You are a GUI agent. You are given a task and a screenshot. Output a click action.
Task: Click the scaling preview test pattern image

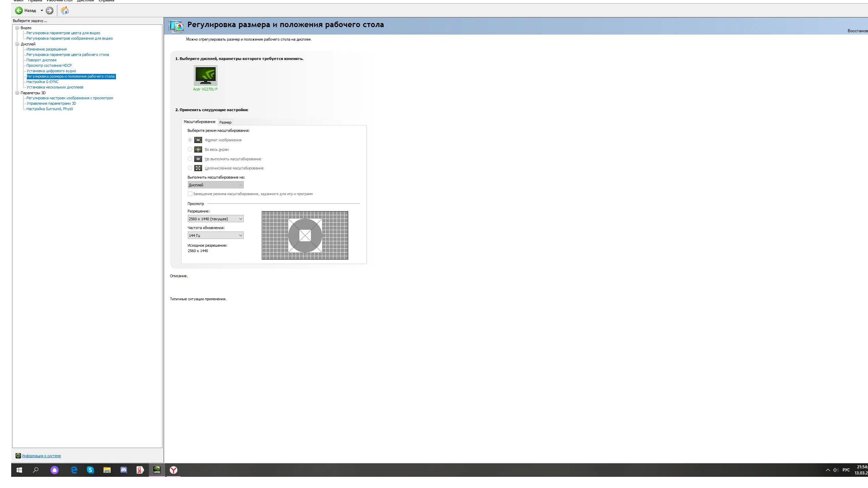[305, 235]
